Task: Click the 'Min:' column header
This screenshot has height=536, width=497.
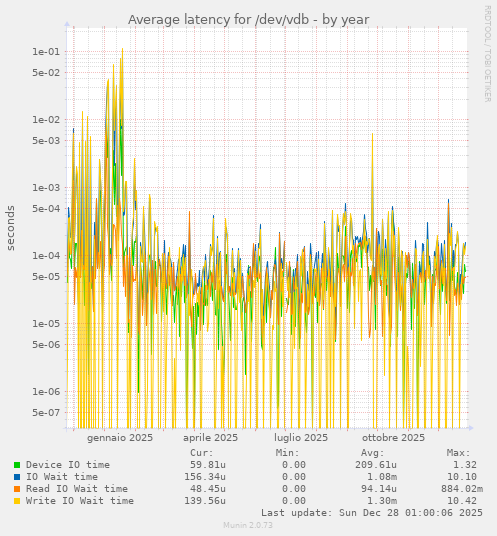Action: (x=287, y=453)
